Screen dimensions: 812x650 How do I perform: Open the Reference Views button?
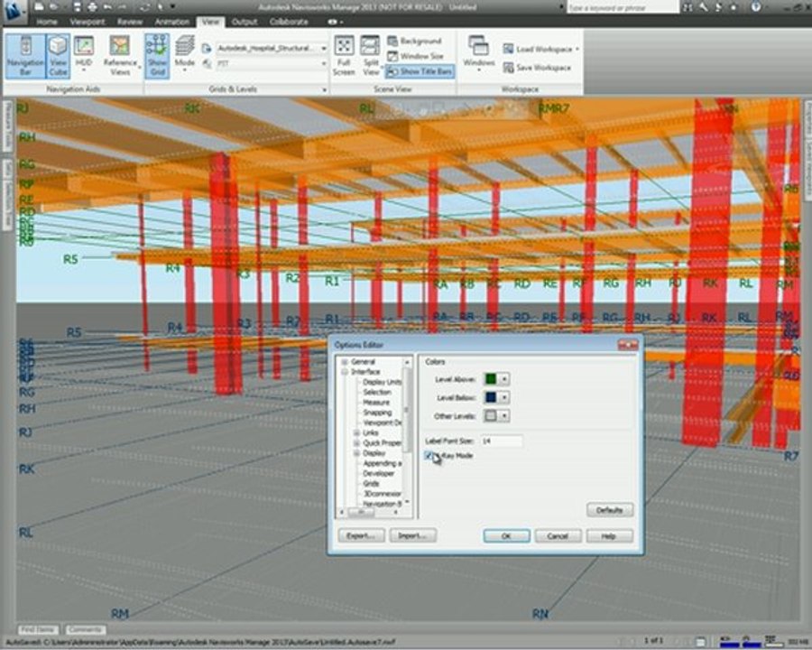coord(120,56)
